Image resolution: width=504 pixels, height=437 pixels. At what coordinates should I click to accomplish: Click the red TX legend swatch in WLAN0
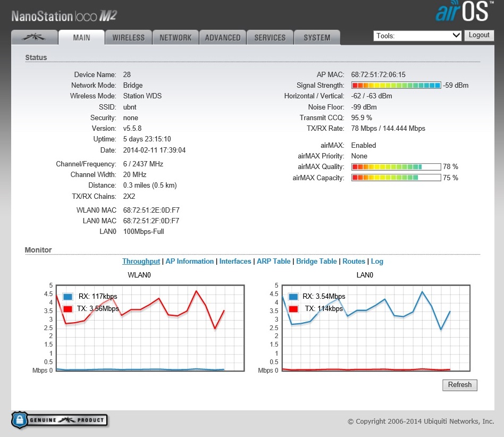tap(68, 309)
